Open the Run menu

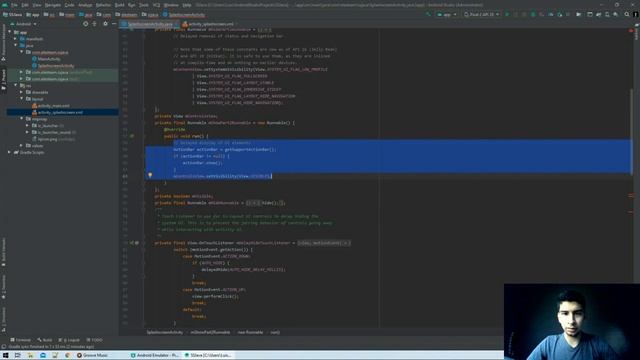[x=131, y=5]
